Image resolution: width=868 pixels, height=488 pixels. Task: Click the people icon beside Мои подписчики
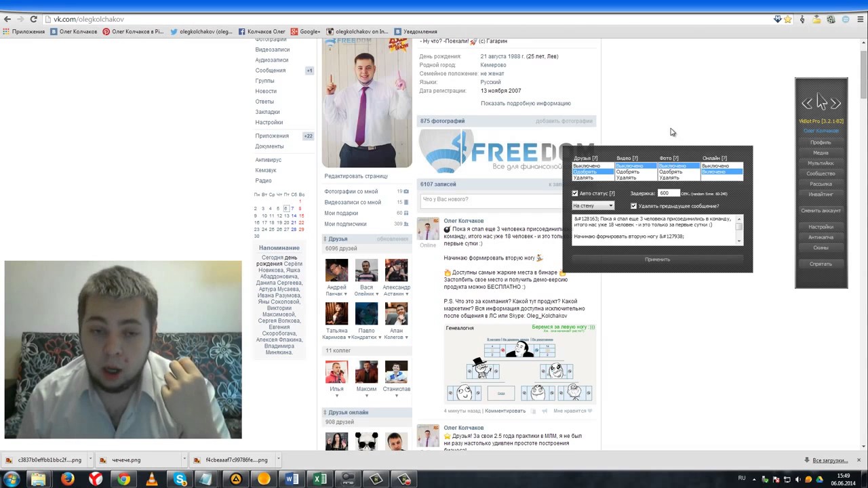click(406, 224)
